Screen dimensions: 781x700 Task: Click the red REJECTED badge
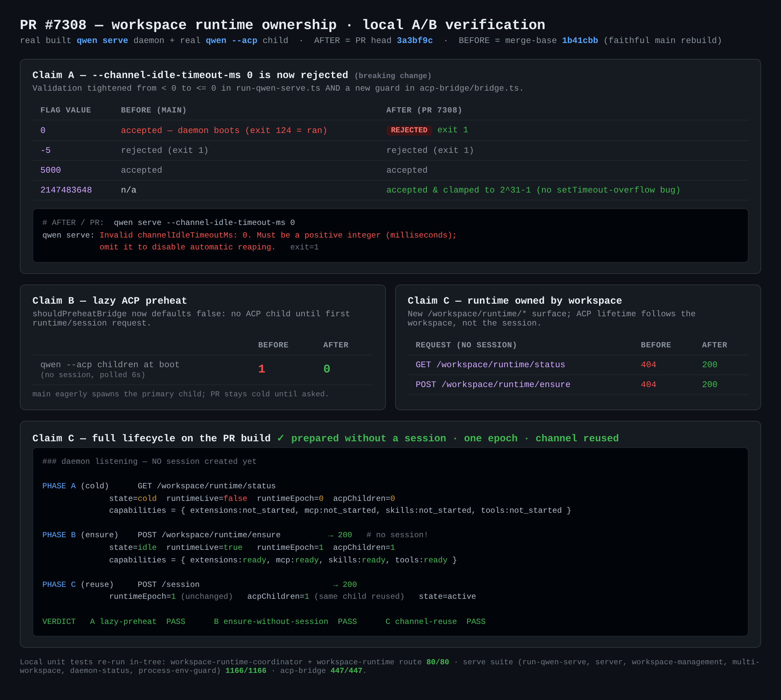(409, 130)
